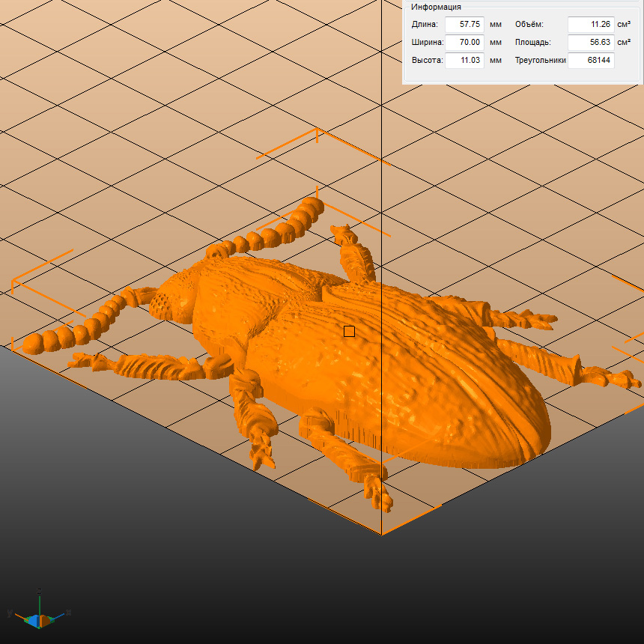Viewport: 644px width, 644px height.
Task: Click the Z axis label on gizmo
Action: [38, 591]
